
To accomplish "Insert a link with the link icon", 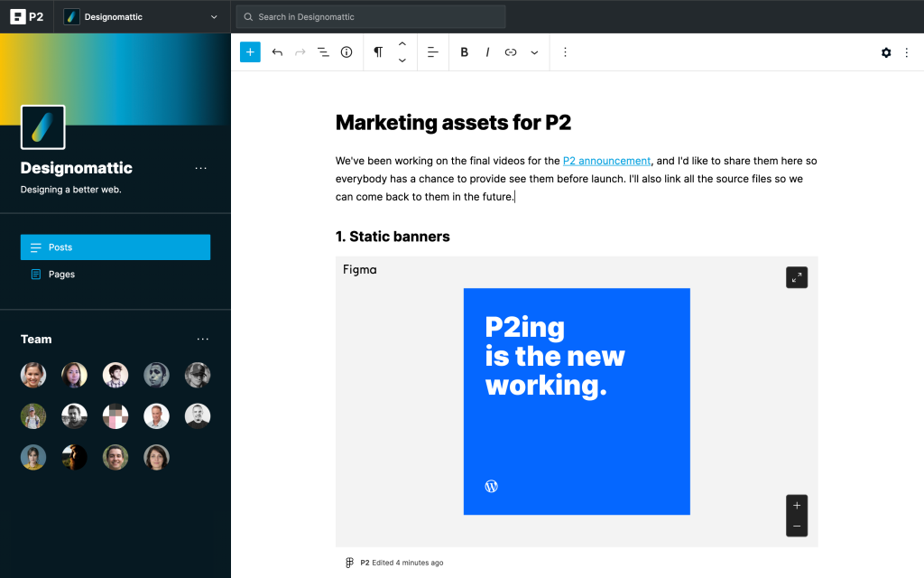I will 511,51.
